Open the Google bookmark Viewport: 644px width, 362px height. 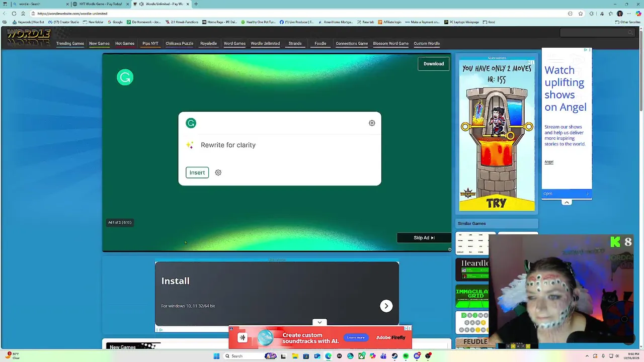pos(115,22)
